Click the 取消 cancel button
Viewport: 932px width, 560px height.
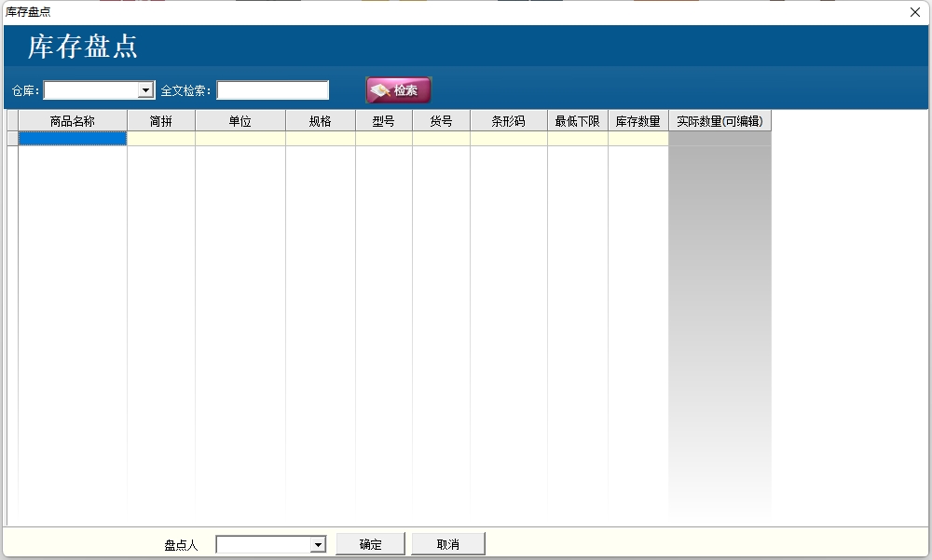[448, 544]
